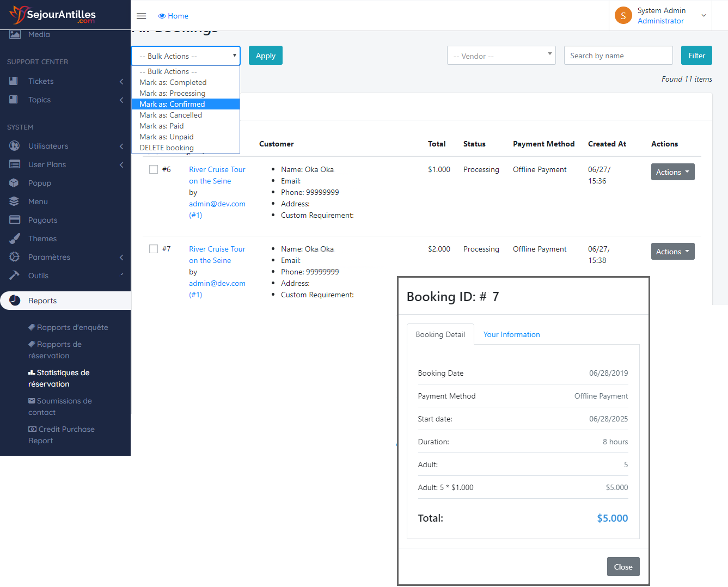Click the Payouts card icon

[x=14, y=220]
